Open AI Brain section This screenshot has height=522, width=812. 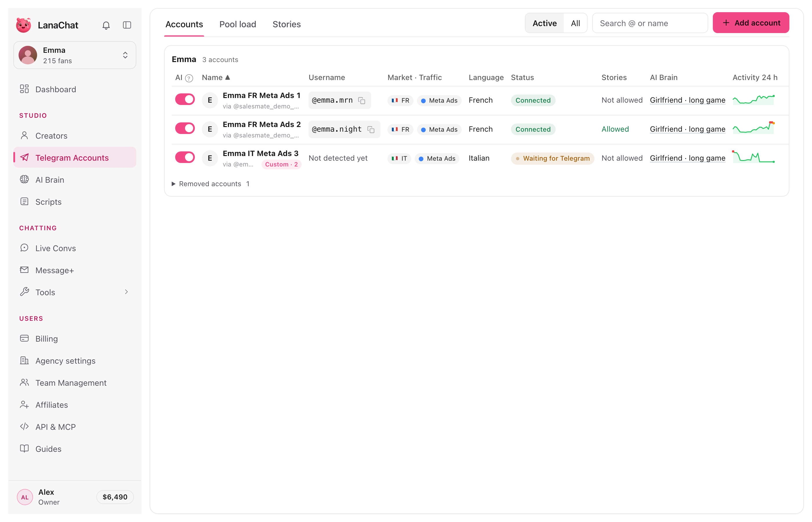click(75, 180)
